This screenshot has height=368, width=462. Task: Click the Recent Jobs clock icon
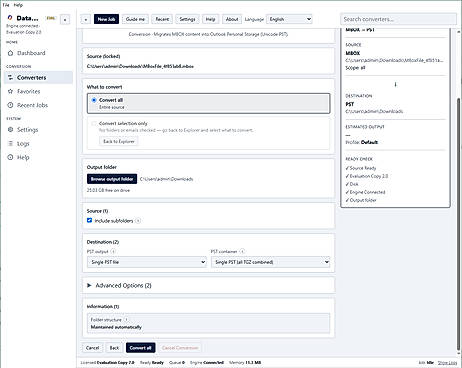coord(10,105)
